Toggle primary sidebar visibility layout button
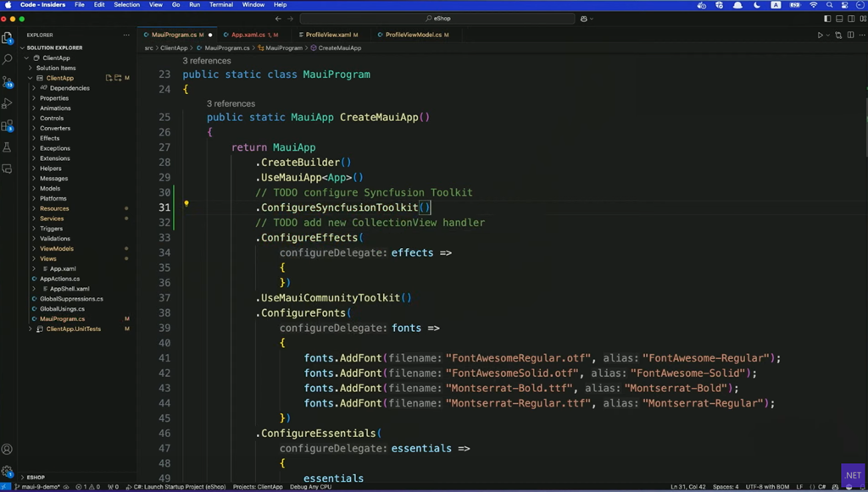Viewport: 868px width, 492px height. (827, 19)
